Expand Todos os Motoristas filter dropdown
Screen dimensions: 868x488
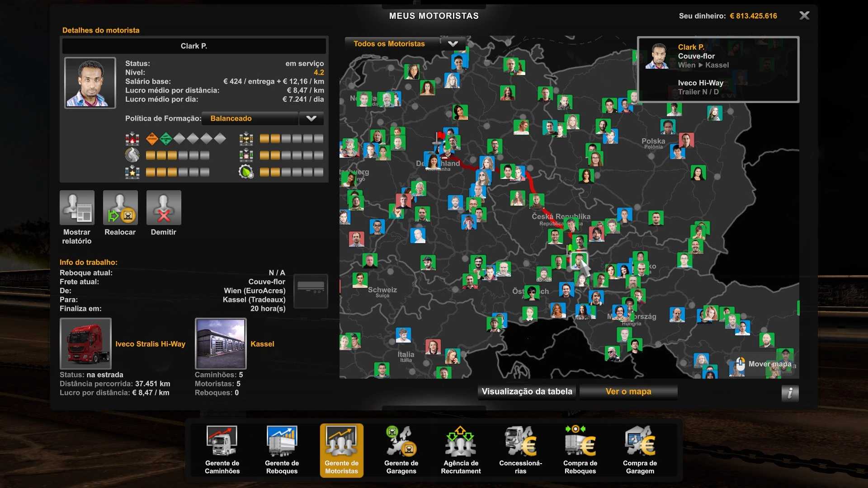(453, 44)
